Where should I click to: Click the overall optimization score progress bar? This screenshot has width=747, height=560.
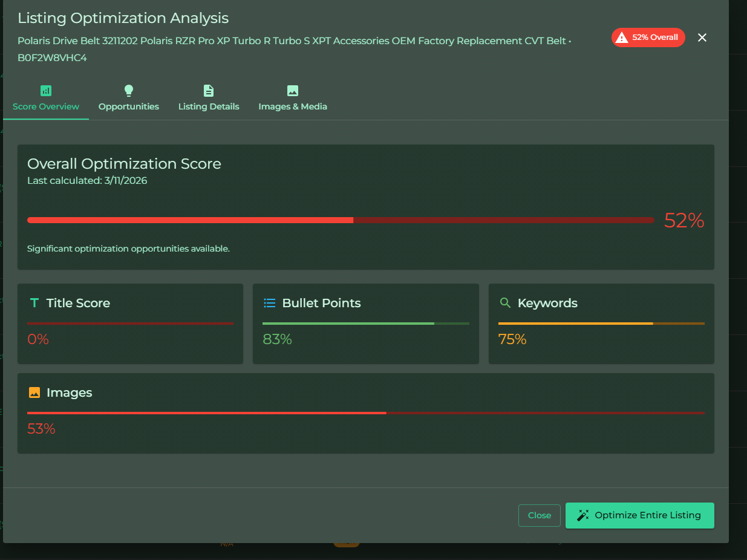coord(341,220)
